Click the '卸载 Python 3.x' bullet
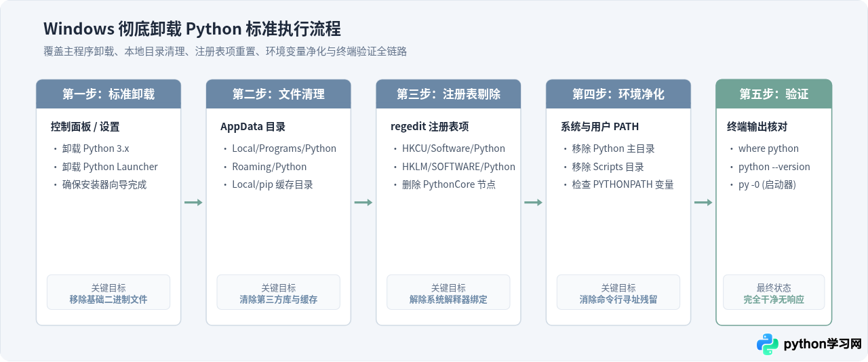This screenshot has height=362, width=868. point(96,148)
